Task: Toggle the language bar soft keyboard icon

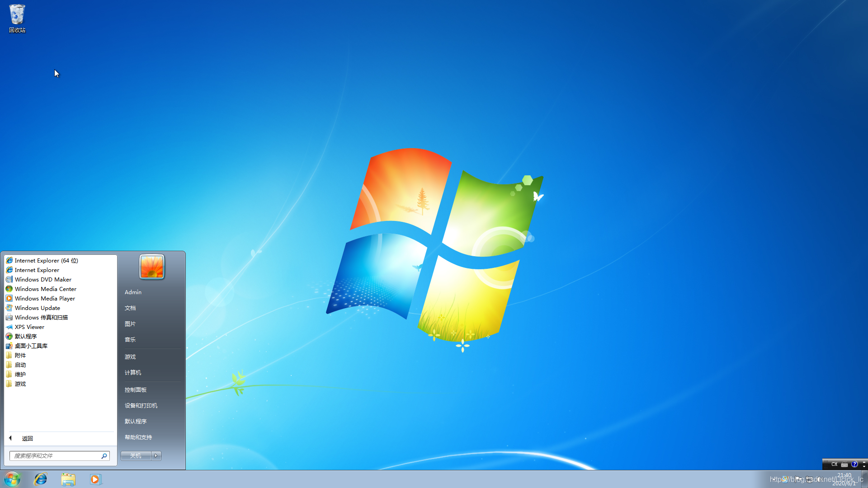Action: pos(844,465)
